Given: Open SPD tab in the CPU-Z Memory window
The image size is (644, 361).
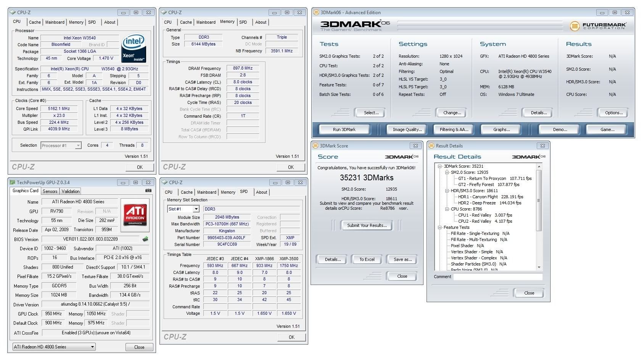Looking at the screenshot, I should pyautogui.click(x=243, y=22).
